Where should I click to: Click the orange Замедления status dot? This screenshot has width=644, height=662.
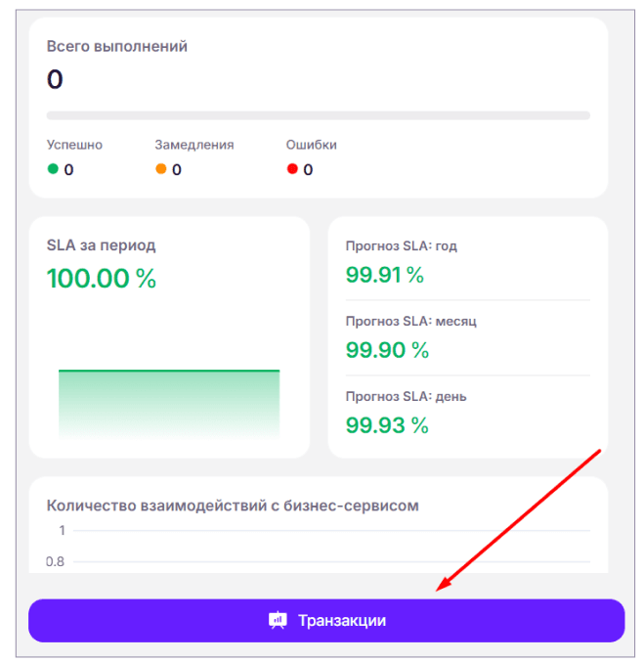point(161,169)
